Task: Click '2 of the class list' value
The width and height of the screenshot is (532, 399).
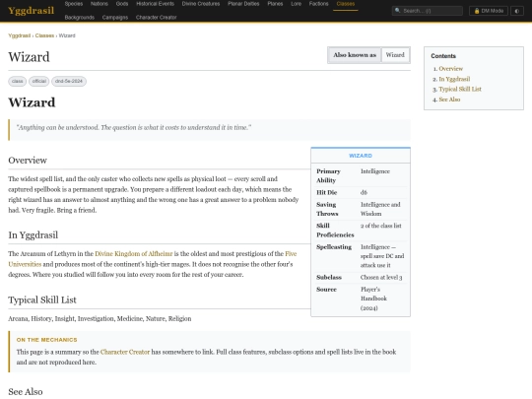Action: [x=380, y=226]
